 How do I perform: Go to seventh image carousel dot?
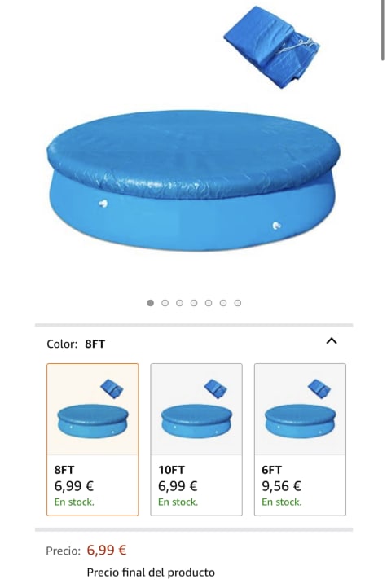[238, 303]
